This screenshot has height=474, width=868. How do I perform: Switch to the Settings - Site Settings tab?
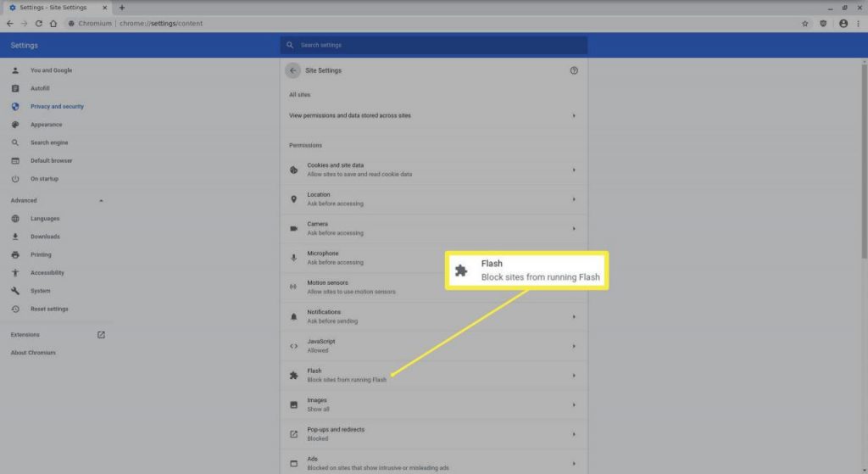click(x=57, y=8)
